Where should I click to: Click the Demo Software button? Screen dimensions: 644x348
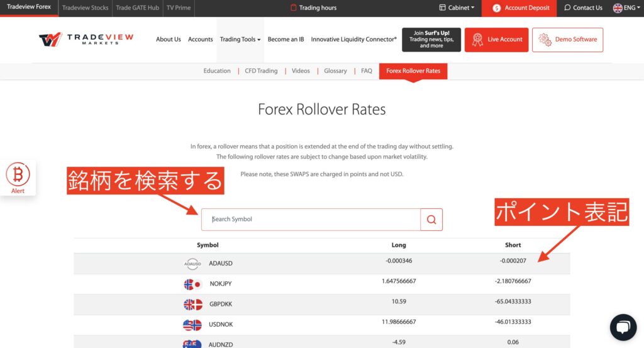(568, 40)
